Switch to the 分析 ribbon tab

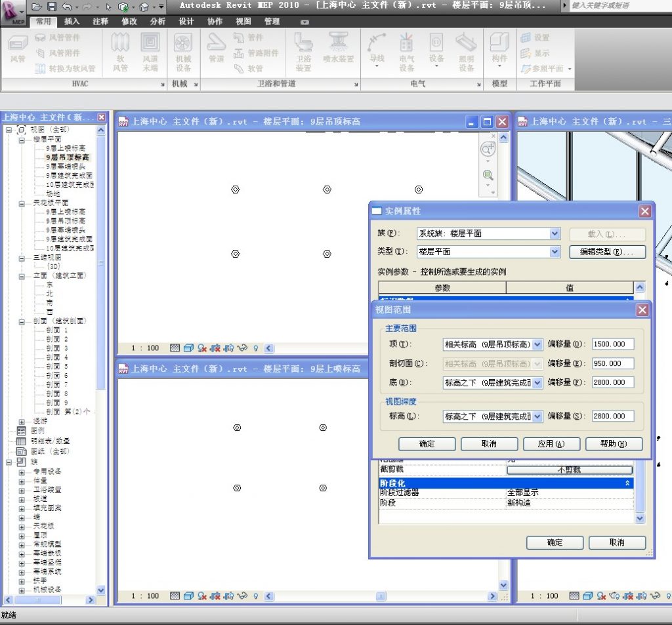157,21
